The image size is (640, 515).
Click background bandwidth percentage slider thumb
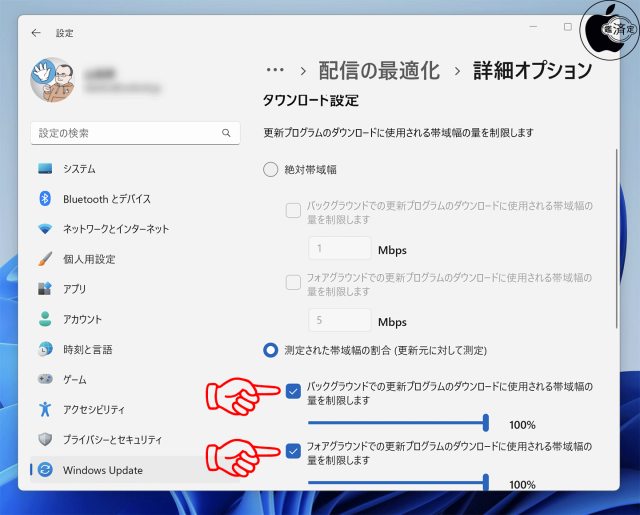pos(486,423)
